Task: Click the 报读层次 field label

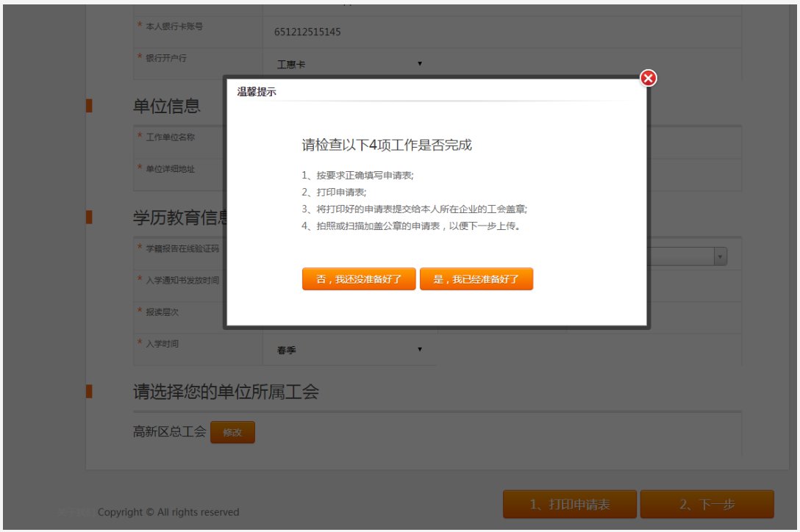Action: click(x=162, y=312)
